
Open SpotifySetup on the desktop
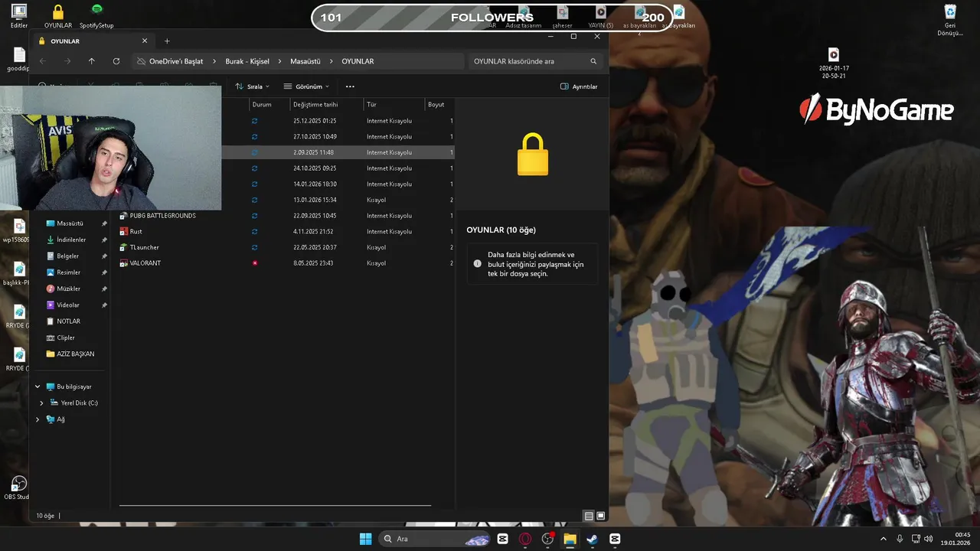[x=96, y=15]
